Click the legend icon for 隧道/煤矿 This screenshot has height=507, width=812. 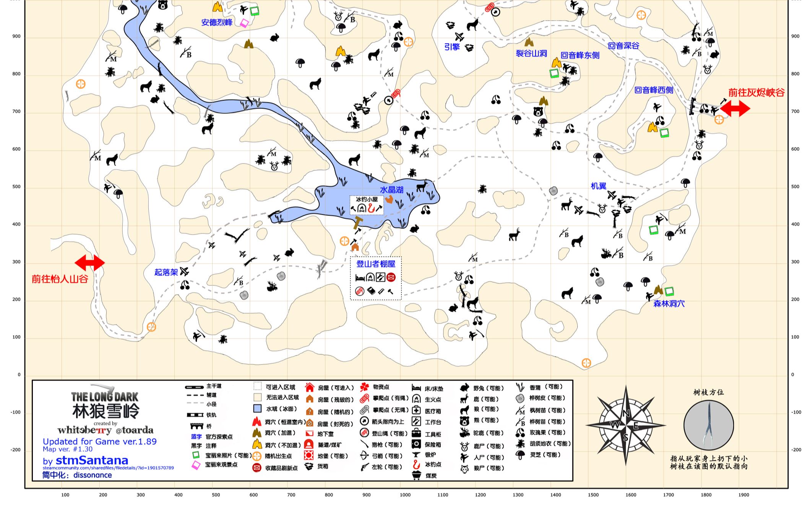coord(309,445)
